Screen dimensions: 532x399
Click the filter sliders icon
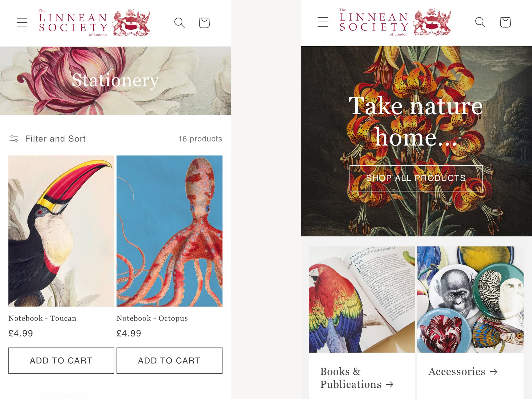pyautogui.click(x=14, y=139)
